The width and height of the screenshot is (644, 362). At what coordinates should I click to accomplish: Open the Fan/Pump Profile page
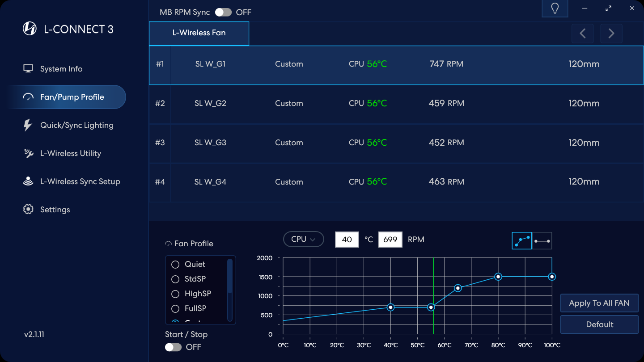pos(67,97)
